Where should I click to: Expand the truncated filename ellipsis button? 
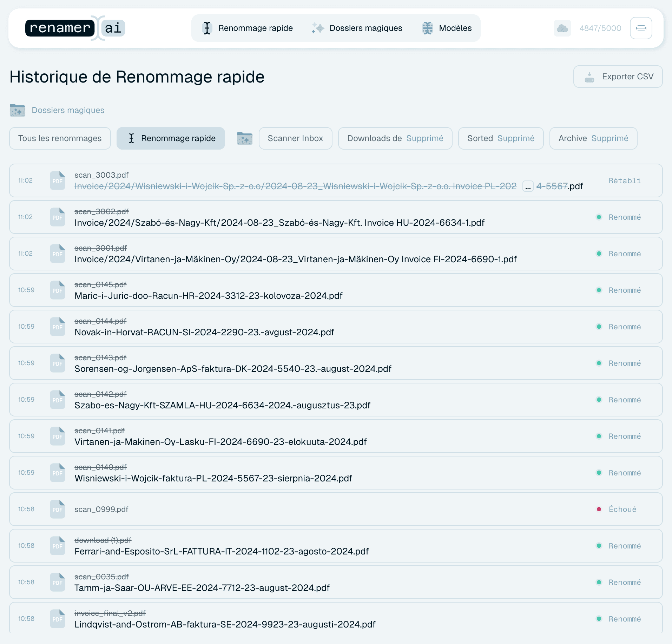[x=528, y=186]
